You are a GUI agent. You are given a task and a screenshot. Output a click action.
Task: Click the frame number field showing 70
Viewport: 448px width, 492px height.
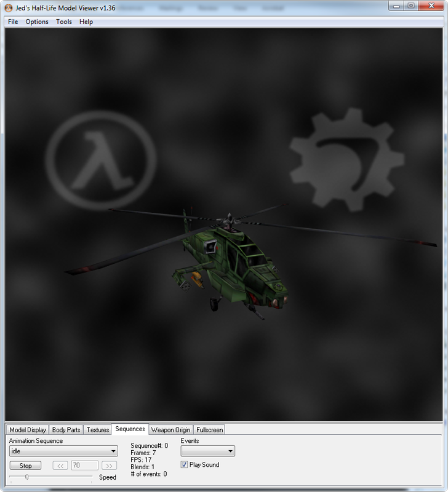pos(85,466)
